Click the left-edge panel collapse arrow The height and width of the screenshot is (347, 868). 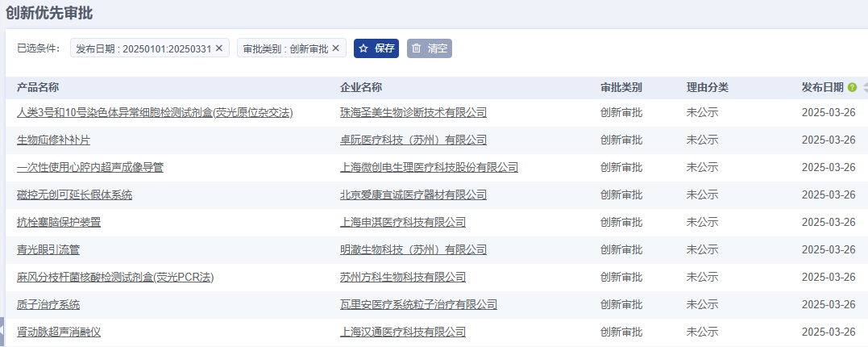2,331
